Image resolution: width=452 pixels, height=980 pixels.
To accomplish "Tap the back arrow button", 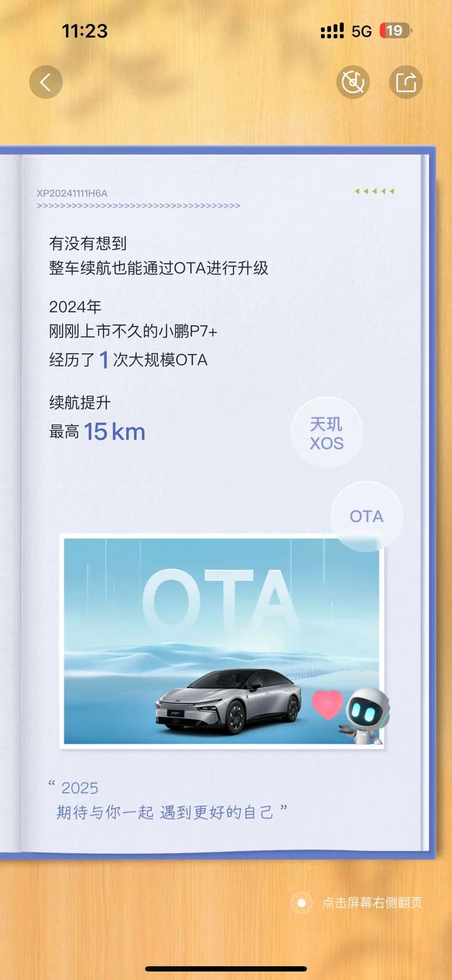I will click(x=46, y=82).
